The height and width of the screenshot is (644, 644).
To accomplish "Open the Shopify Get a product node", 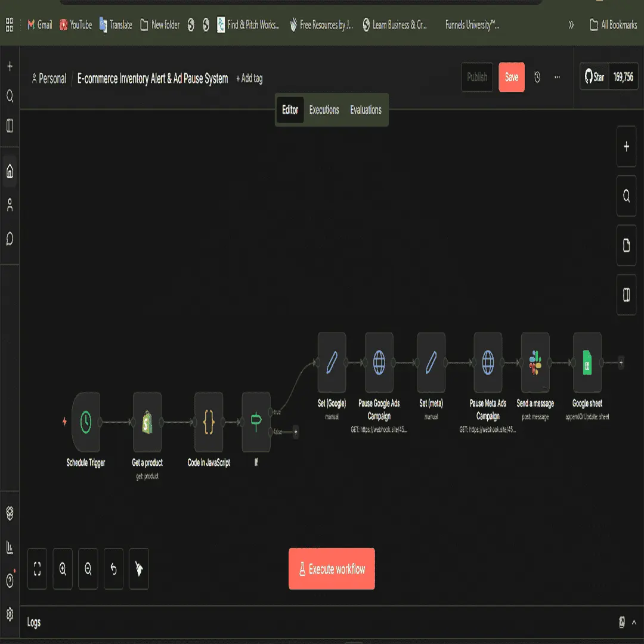I will click(147, 423).
